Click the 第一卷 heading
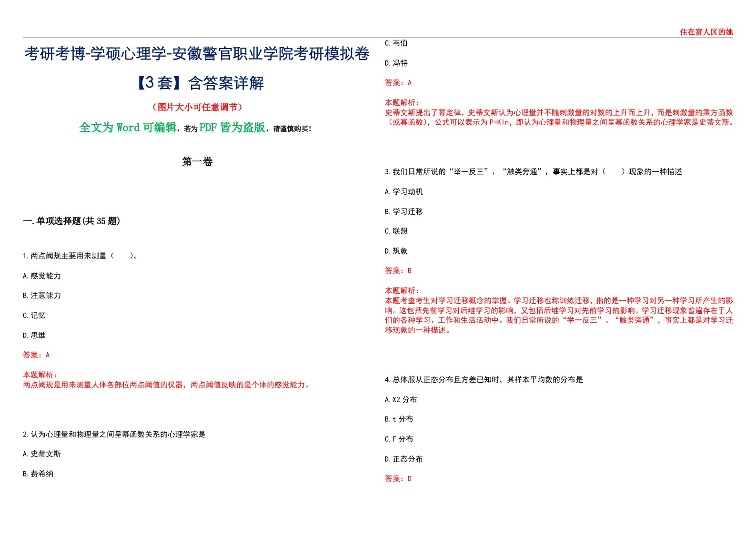 (197, 162)
